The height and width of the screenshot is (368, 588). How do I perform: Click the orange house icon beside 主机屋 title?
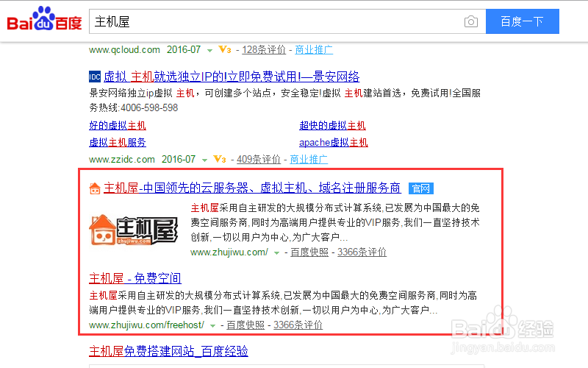(95, 188)
